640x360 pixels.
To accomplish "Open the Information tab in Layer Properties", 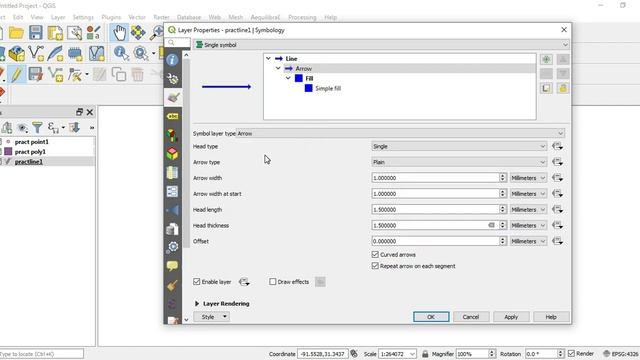I will pos(173,60).
